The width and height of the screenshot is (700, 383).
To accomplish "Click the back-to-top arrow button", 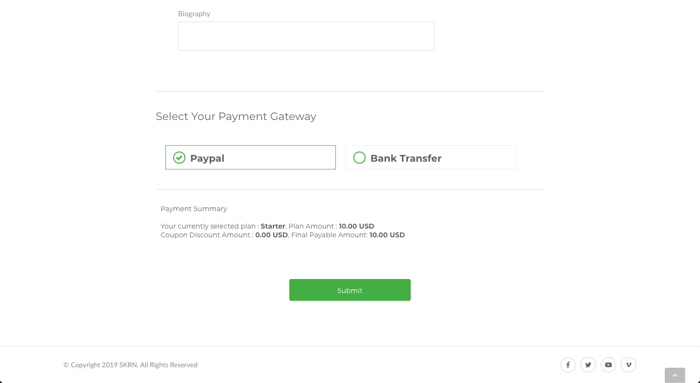I will coord(675,375).
